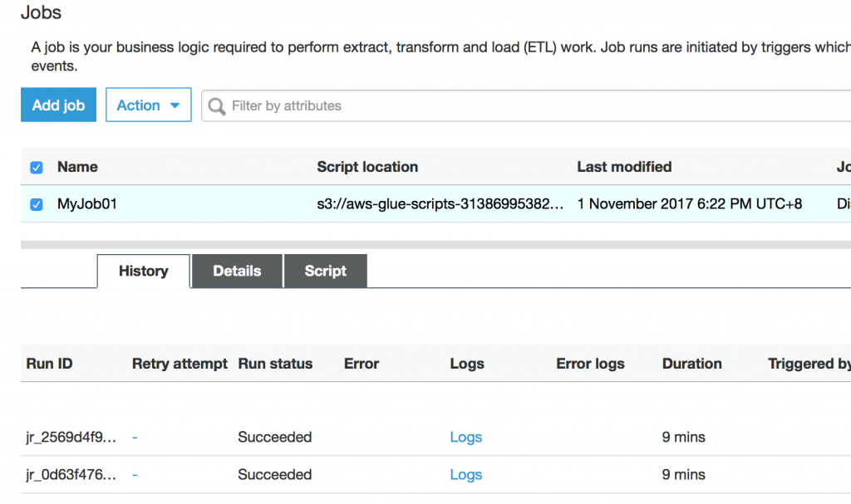Click the MyJob01 job name
Screen dimensions: 851x504
point(87,204)
